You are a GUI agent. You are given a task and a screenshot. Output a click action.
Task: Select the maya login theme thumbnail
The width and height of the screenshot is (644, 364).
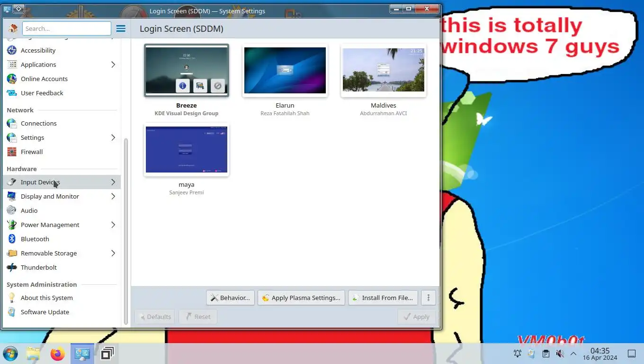(187, 150)
